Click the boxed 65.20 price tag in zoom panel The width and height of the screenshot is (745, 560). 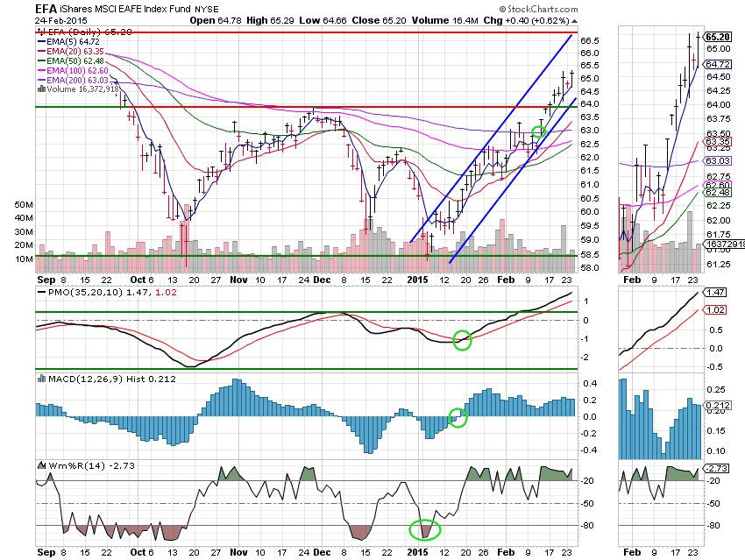[718, 37]
